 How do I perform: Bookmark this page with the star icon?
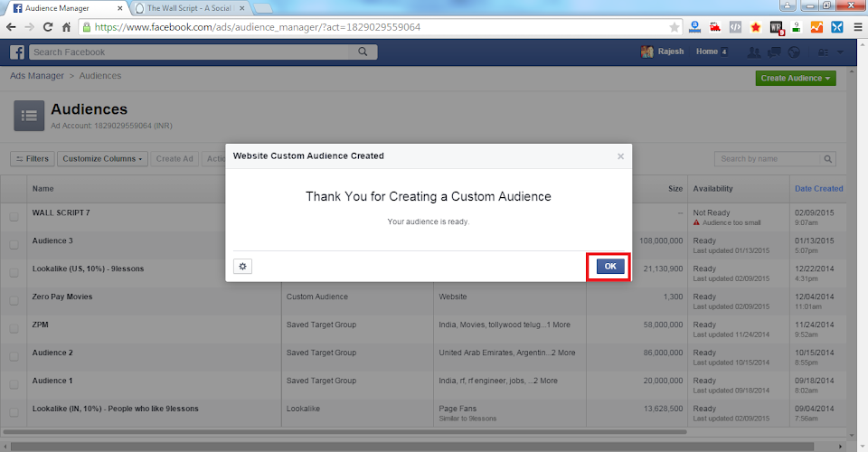pos(674,27)
